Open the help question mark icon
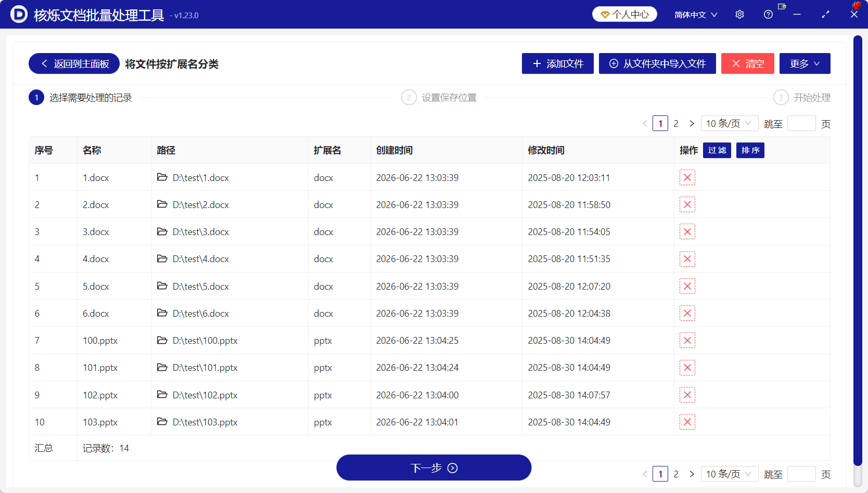The image size is (868, 493). point(768,15)
